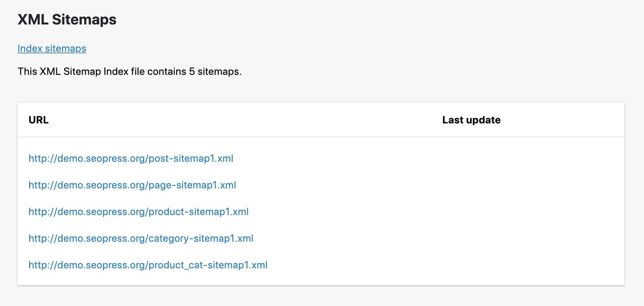Open the Index sitemaps link
This screenshot has width=644, height=306.
tap(52, 48)
